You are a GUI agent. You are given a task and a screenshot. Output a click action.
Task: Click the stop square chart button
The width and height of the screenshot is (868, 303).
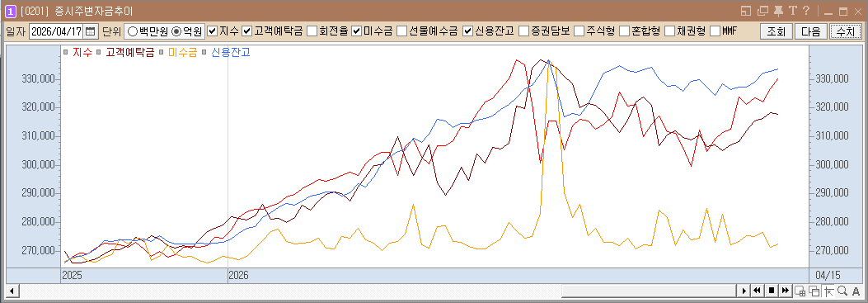[x=771, y=291]
